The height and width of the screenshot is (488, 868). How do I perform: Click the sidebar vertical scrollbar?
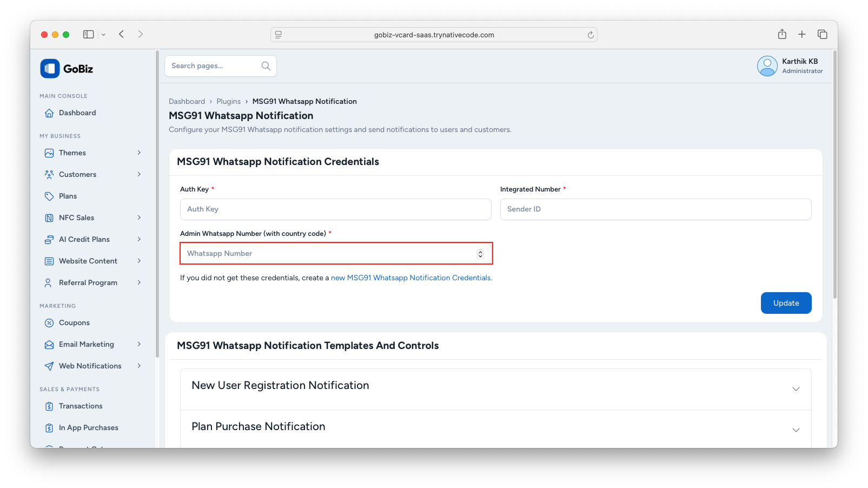click(157, 205)
